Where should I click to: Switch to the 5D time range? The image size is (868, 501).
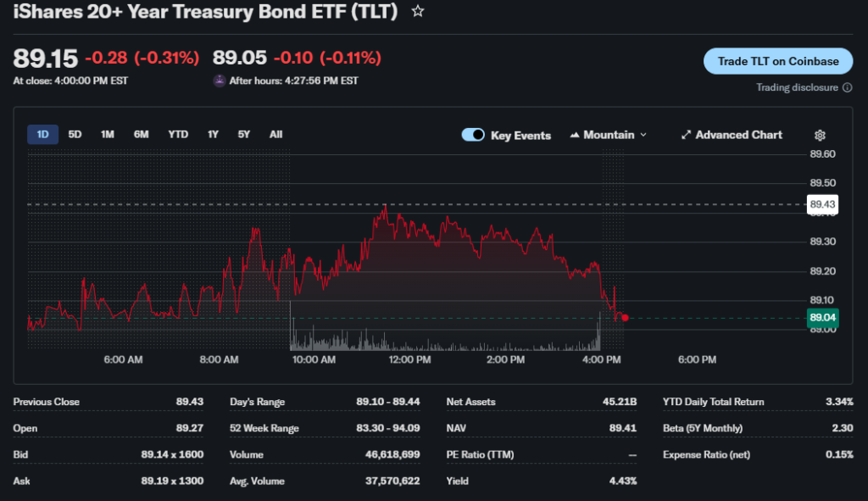[x=75, y=135]
